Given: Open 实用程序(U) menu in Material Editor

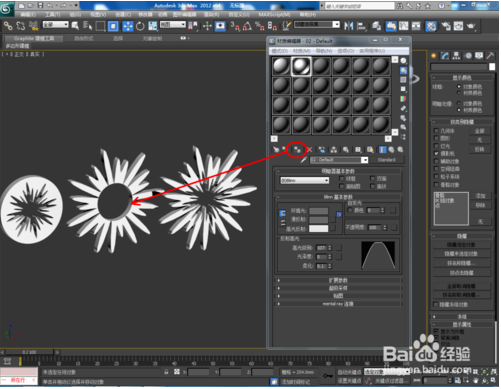Looking at the screenshot, I should click(x=372, y=51).
